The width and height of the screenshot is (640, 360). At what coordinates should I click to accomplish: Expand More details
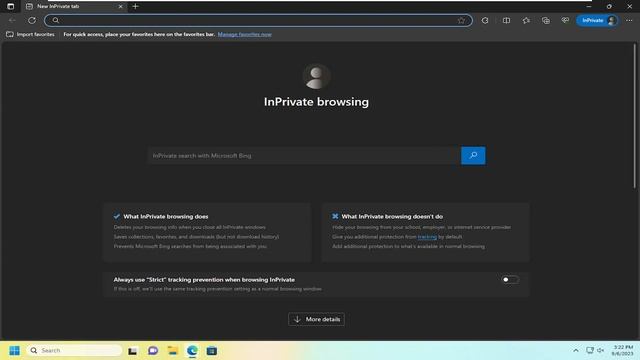(316, 319)
